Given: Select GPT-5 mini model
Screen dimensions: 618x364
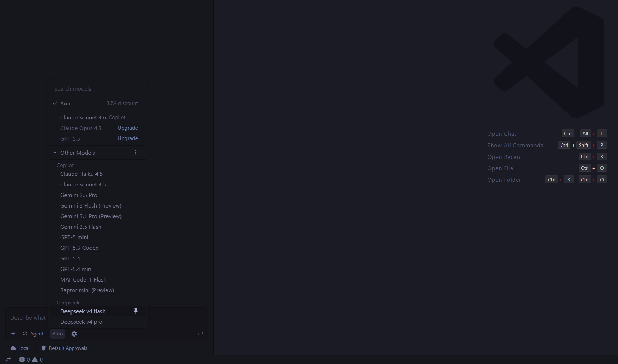Looking at the screenshot, I should [98, 237].
